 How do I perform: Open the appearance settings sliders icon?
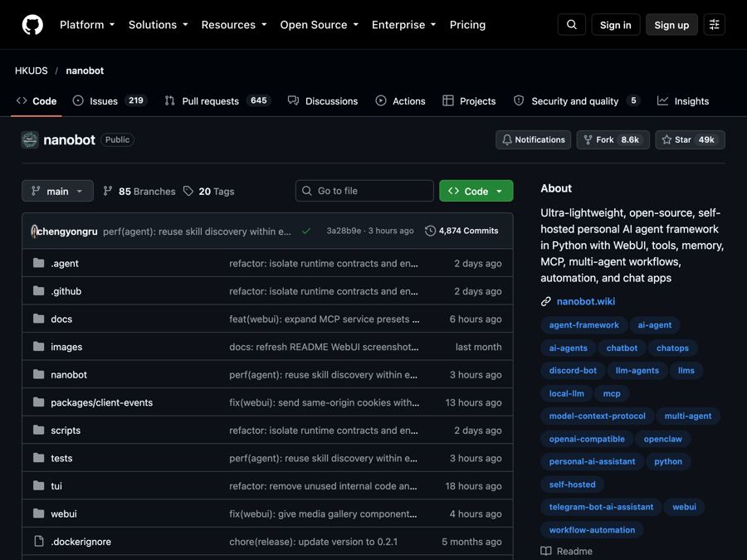click(x=714, y=25)
